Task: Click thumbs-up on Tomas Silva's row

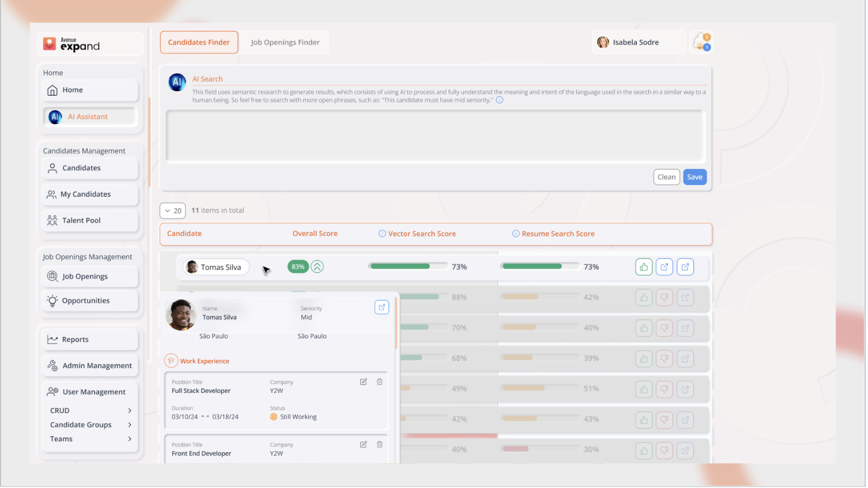Action: [x=644, y=267]
